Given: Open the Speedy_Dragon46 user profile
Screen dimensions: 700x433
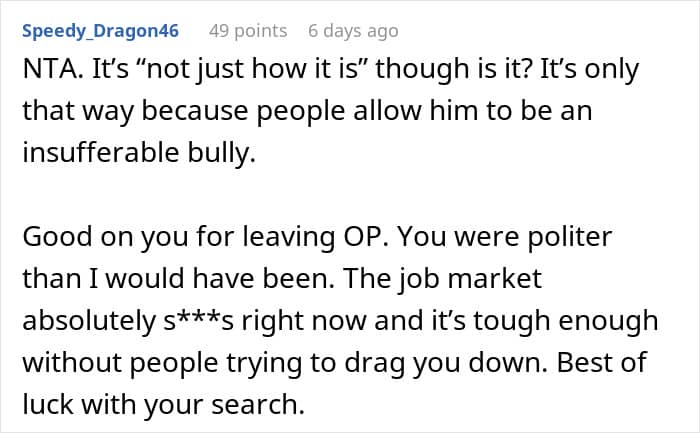Looking at the screenshot, I should point(100,31).
